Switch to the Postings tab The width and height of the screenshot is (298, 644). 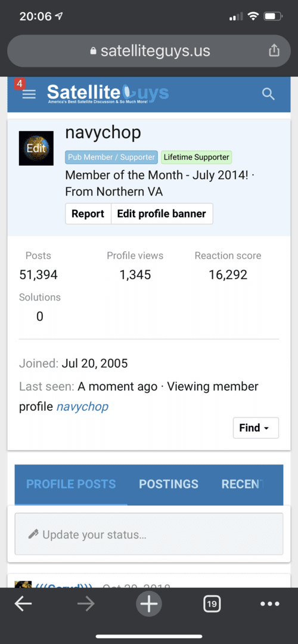169,484
